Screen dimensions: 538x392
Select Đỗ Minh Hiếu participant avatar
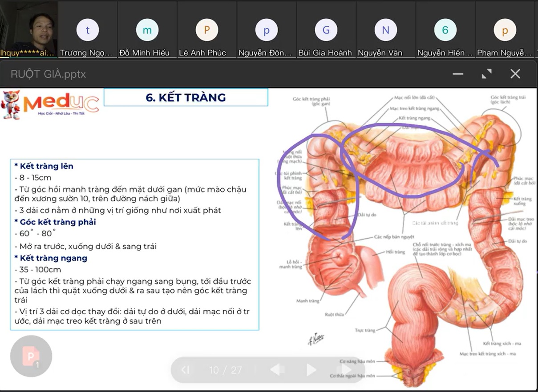click(x=147, y=30)
